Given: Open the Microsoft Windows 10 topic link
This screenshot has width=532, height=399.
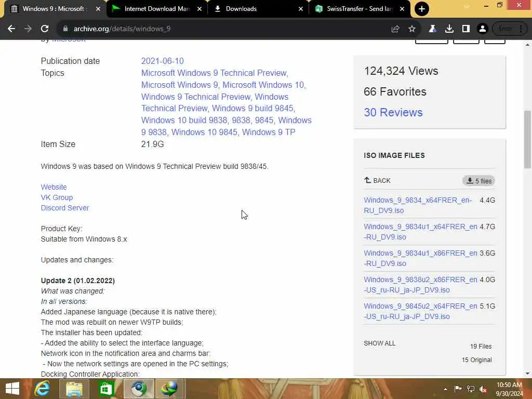Looking at the screenshot, I should [263, 85].
